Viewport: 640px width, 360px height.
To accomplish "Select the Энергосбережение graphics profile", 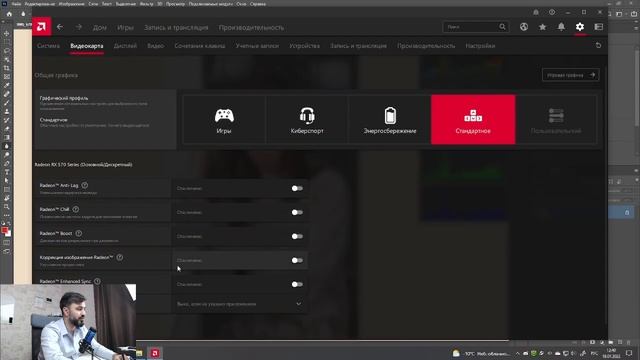I will (x=390, y=120).
